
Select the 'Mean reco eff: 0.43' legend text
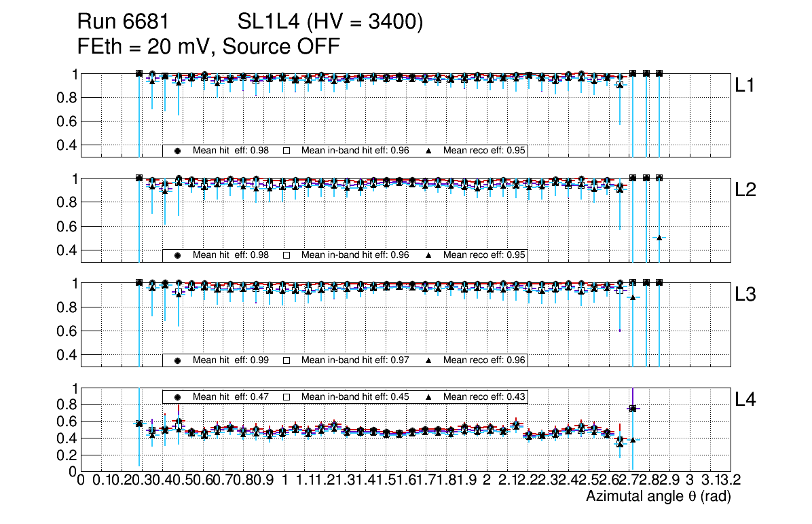pyautogui.click(x=485, y=396)
